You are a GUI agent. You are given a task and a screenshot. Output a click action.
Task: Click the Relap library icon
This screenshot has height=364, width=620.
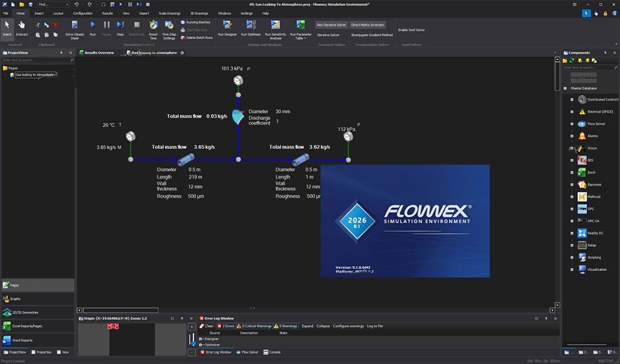click(582, 246)
